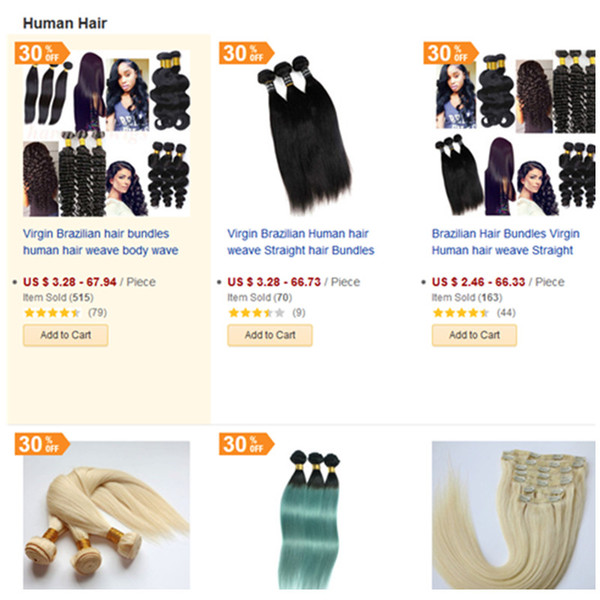600x600 pixels.
Task: Open the teal ombre hair bundle image
Action: pos(311,520)
